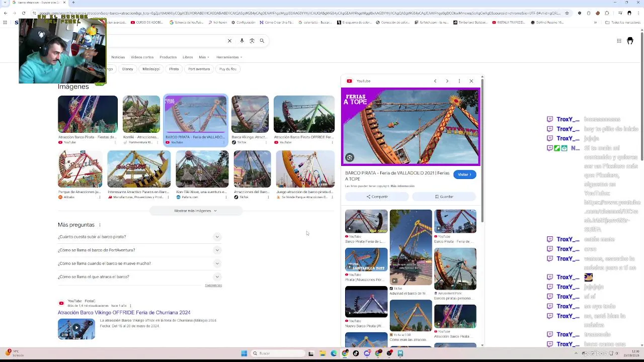Select the Puy du fou filter chip
Viewport: 644px width, 362px height.
point(228,69)
